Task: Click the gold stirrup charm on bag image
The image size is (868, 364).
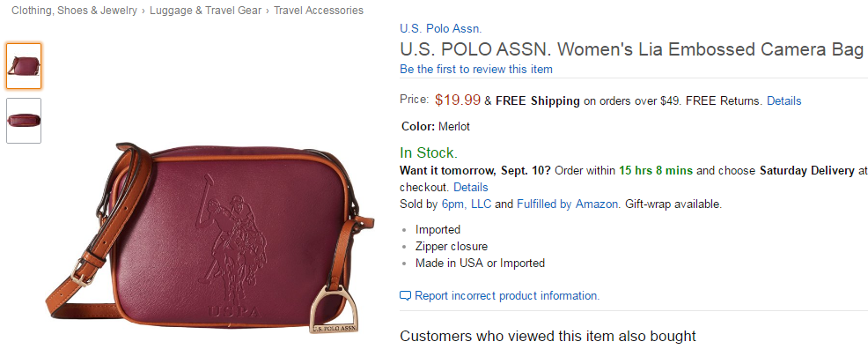Action: click(334, 311)
